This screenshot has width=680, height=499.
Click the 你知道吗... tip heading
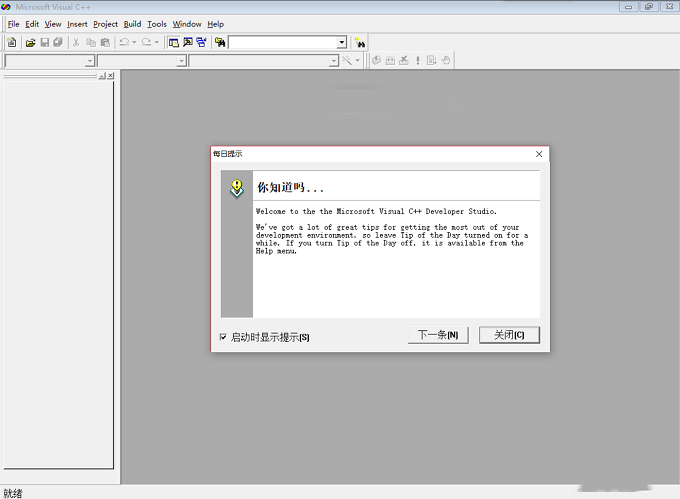(x=290, y=187)
